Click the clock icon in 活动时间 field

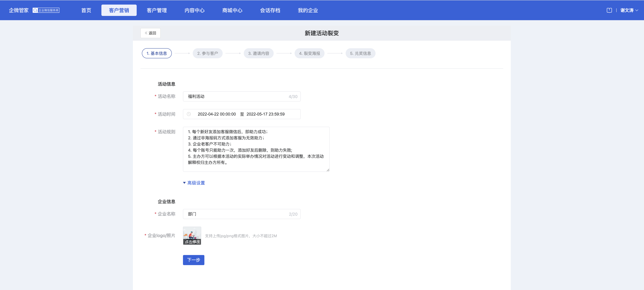coord(189,114)
